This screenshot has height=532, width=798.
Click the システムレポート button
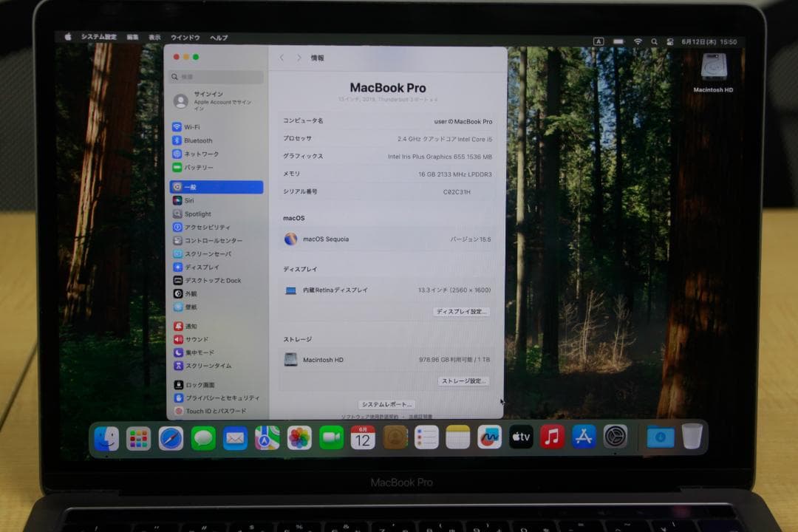[386, 404]
